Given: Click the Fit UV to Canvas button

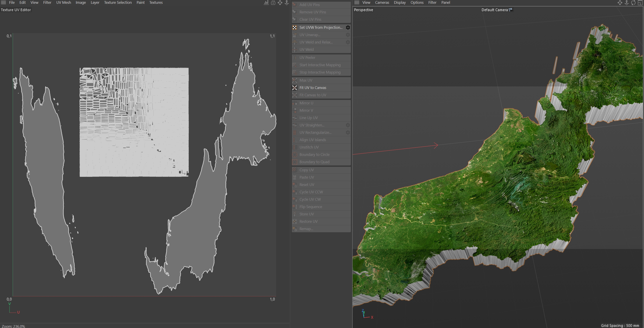Looking at the screenshot, I should point(313,88).
